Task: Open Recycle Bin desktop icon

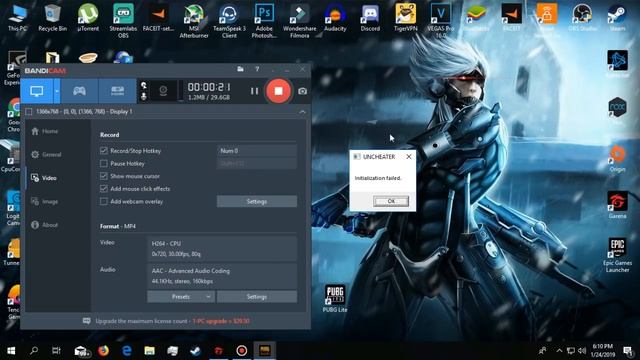Action: click(52, 18)
